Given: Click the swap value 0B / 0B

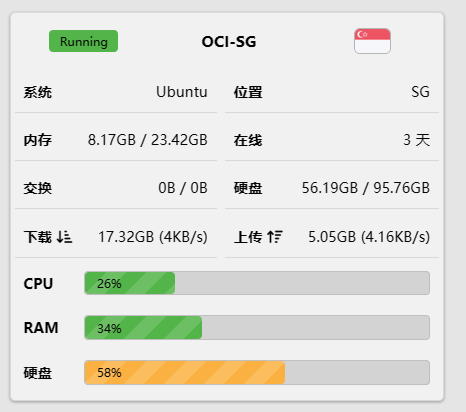Looking at the screenshot, I should (x=183, y=188).
